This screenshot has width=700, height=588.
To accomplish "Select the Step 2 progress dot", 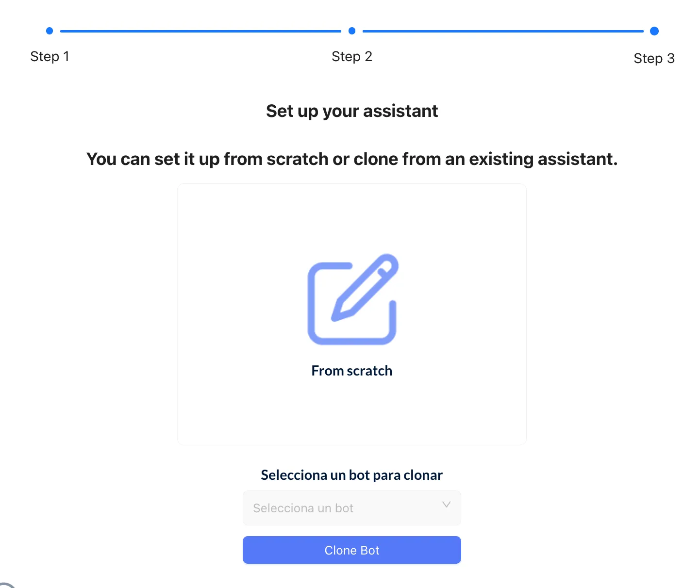I will click(352, 31).
